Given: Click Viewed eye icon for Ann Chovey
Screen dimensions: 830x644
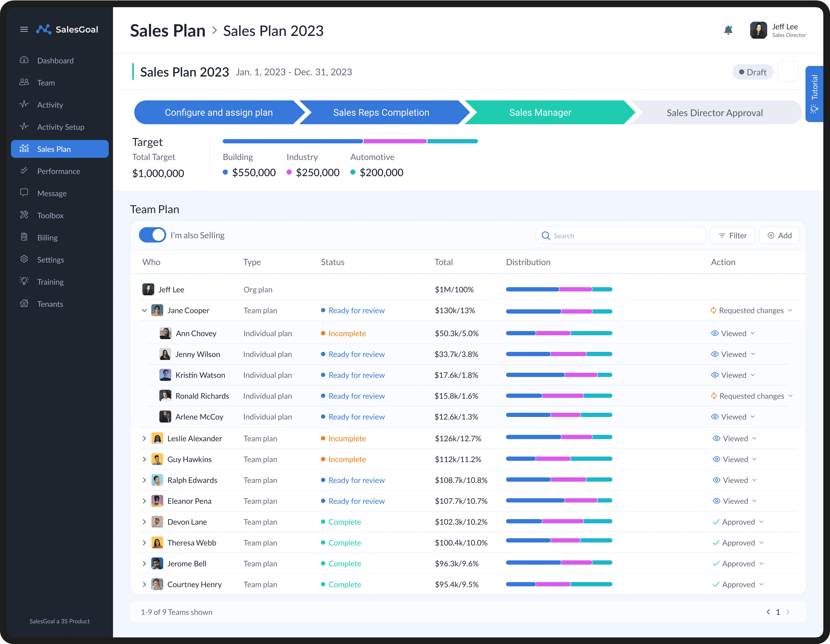Looking at the screenshot, I should click(x=714, y=333).
